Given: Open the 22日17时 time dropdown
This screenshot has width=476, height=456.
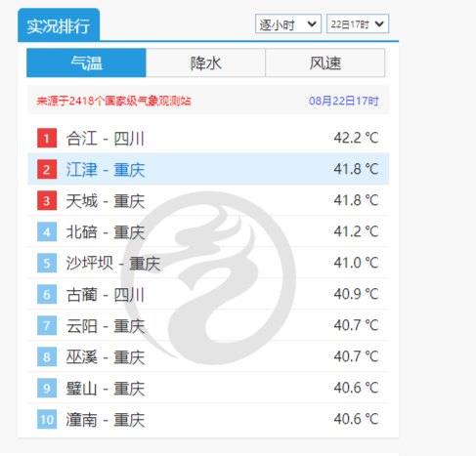Looking at the screenshot, I should pos(358,23).
